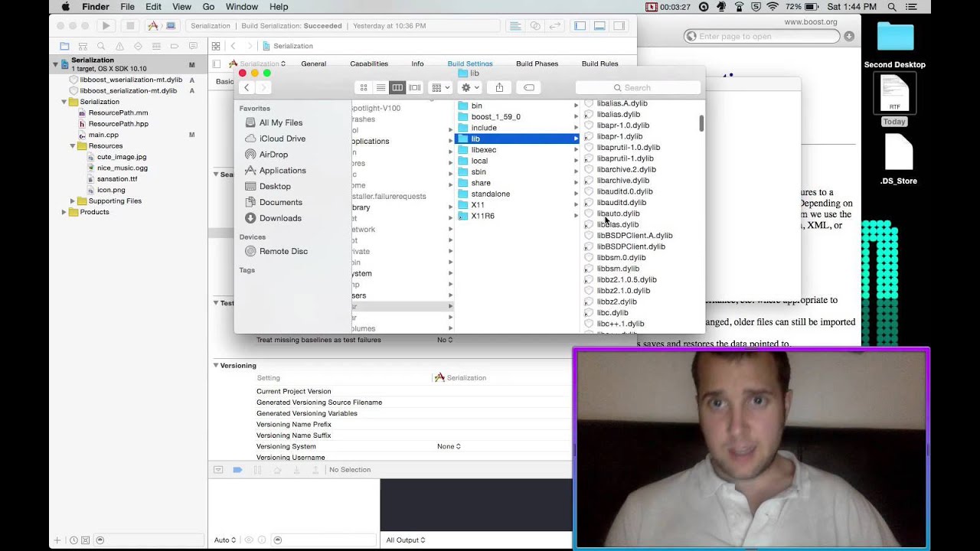The height and width of the screenshot is (551, 980).
Task: Switch Xcode to Standard editor icon
Action: click(x=515, y=25)
